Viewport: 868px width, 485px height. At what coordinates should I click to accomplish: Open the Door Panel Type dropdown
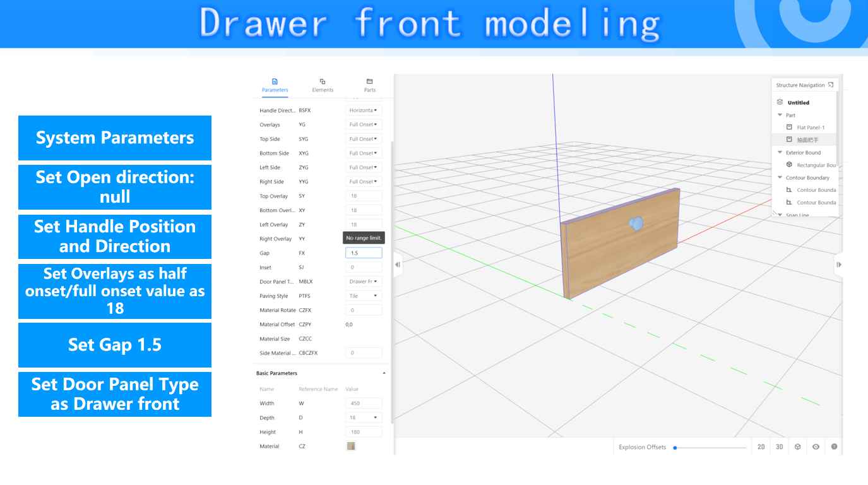[364, 282]
